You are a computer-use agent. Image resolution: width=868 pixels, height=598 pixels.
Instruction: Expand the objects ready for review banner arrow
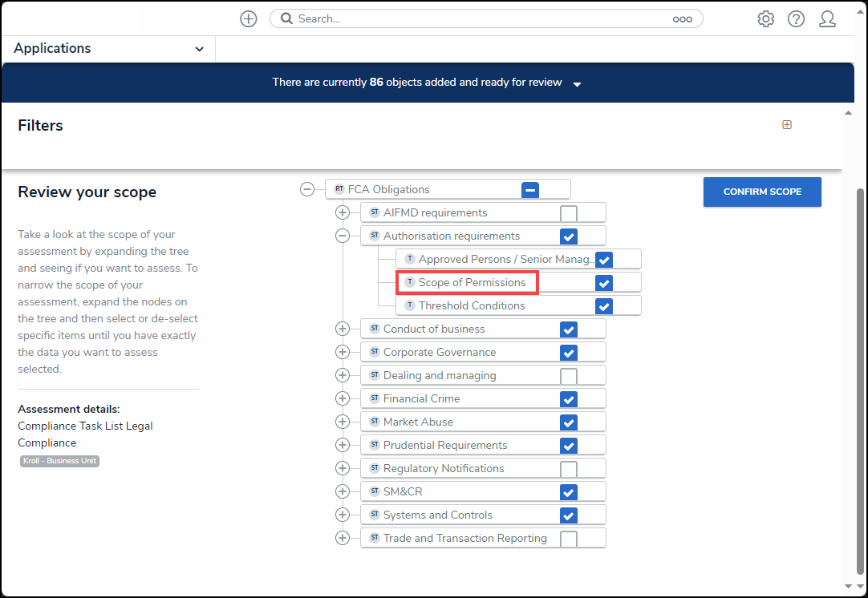[x=577, y=84]
